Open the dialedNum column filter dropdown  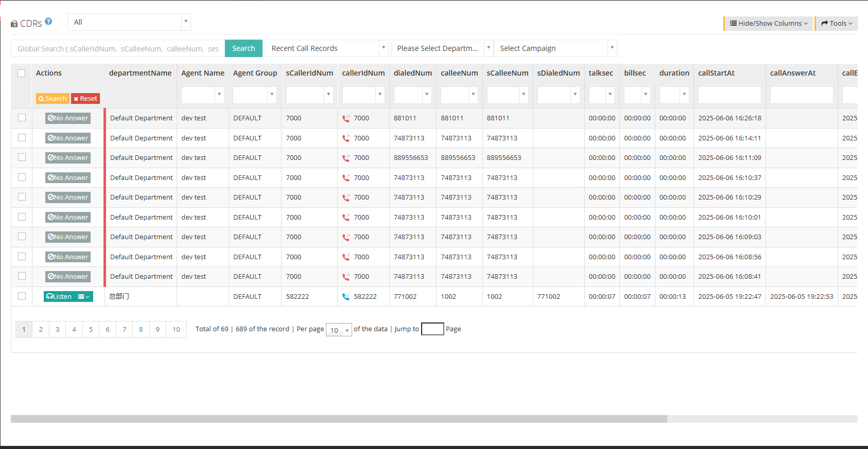(x=412, y=95)
